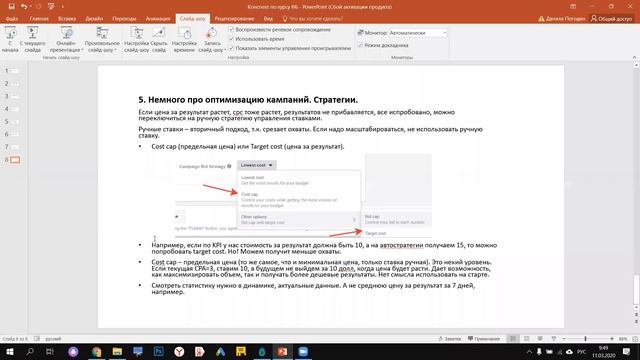Open File Explorer from taskbar

tap(117, 351)
